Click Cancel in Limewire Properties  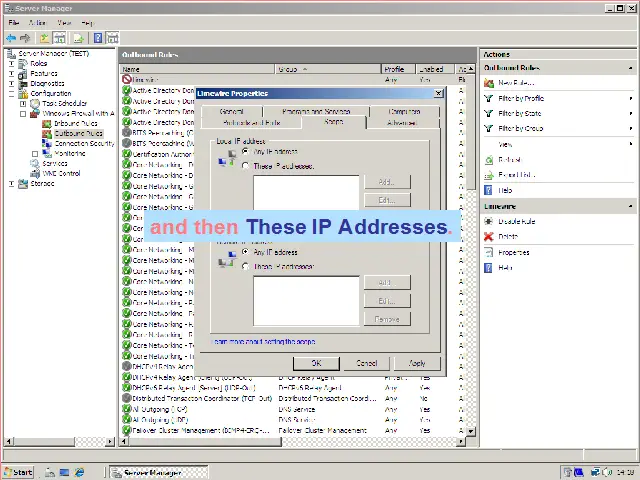[367, 363]
